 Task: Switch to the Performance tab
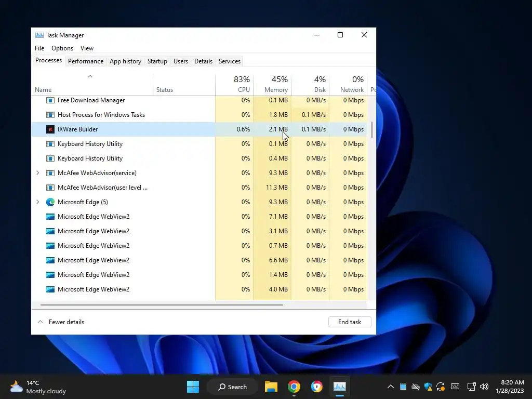coord(86,61)
